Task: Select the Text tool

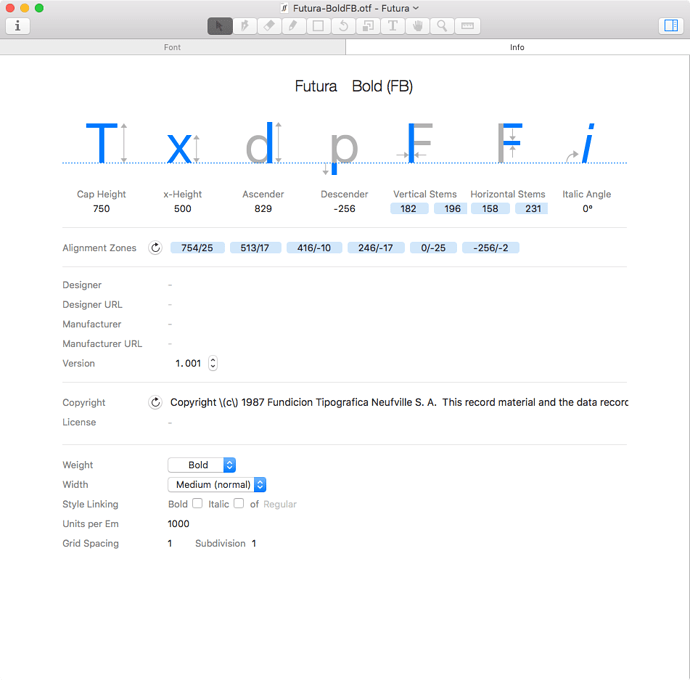Action: point(393,26)
